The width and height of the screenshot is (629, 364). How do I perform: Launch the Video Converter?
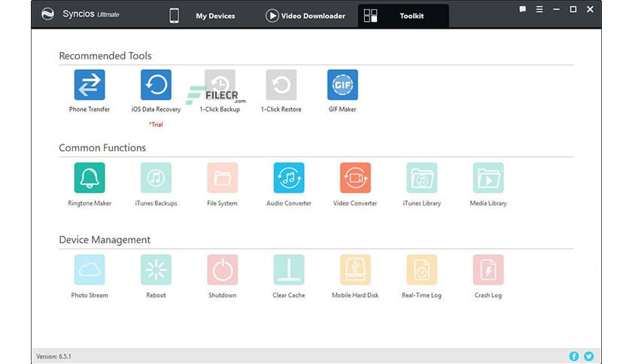[355, 177]
